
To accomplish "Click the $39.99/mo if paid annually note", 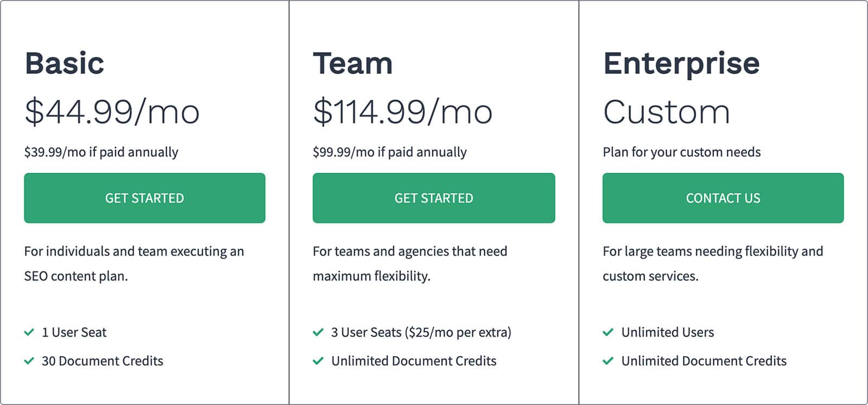I will point(101,152).
